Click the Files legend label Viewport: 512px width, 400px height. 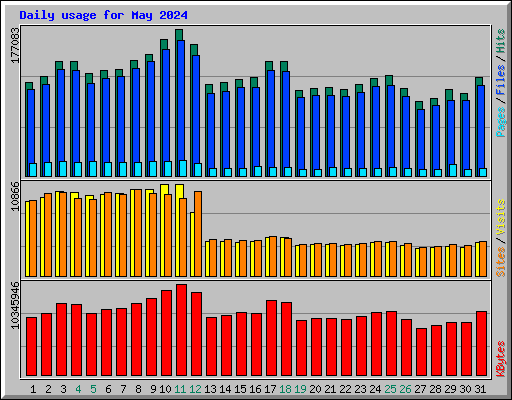(x=501, y=80)
